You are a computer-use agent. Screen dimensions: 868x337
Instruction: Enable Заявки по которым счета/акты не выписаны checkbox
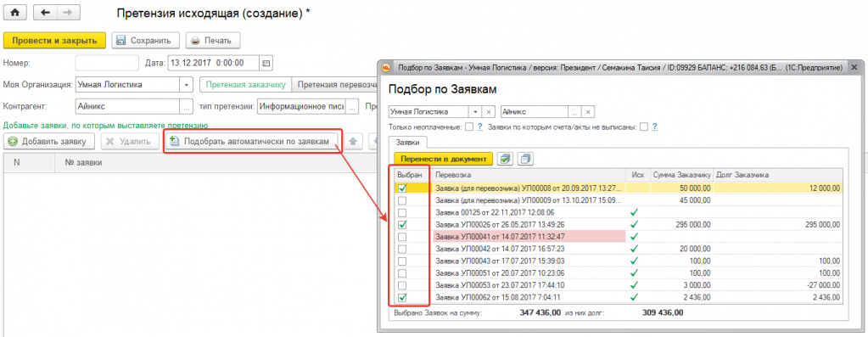[x=644, y=126]
